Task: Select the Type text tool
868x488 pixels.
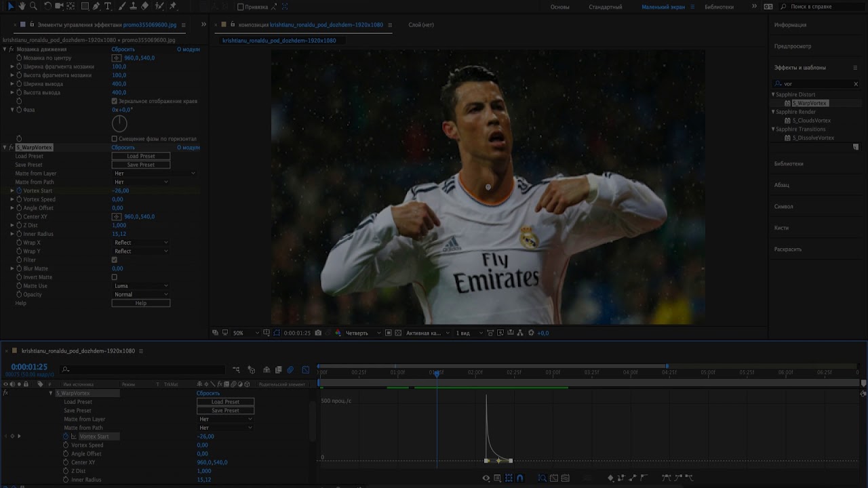Action: point(108,6)
